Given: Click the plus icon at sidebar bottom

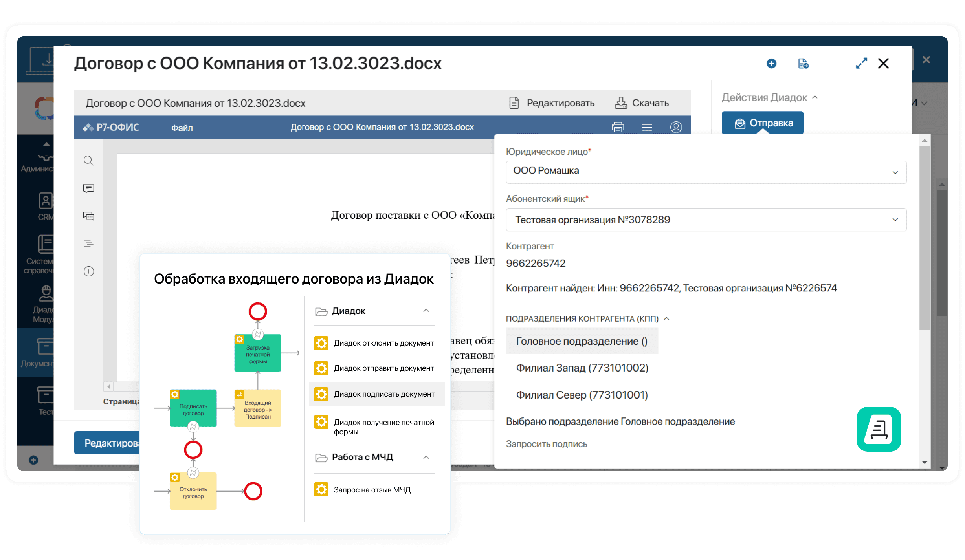Looking at the screenshot, I should pyautogui.click(x=33, y=460).
